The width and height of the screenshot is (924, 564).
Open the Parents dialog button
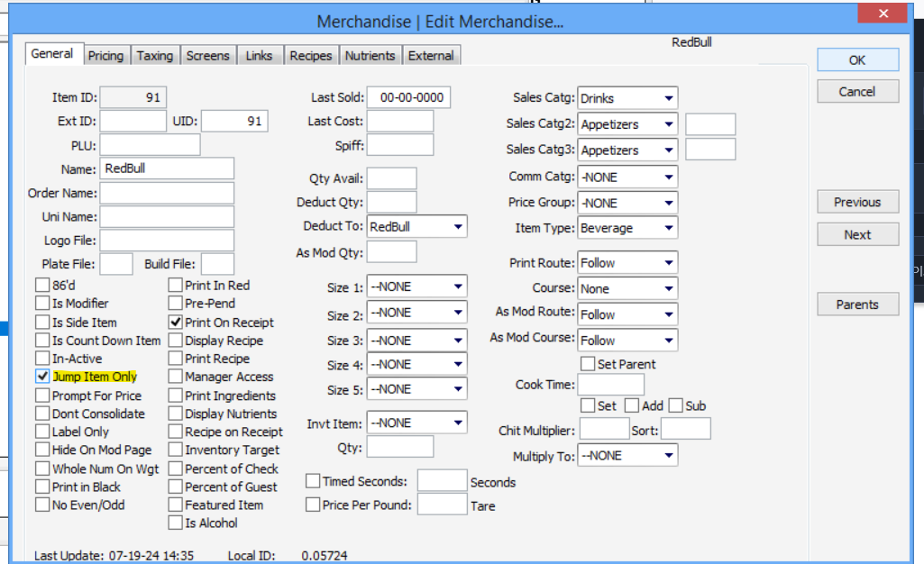[857, 305]
